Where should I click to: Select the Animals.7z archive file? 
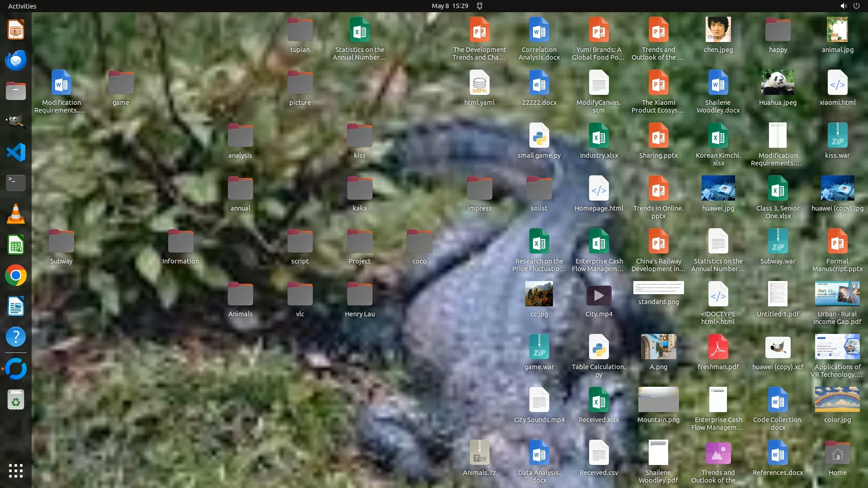[x=479, y=453]
